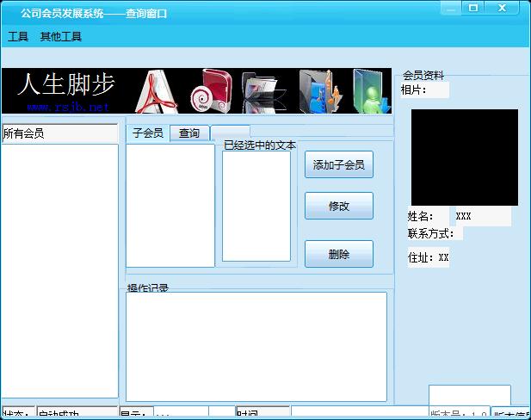Click the black member photo box
The image size is (531, 420).
464,157
